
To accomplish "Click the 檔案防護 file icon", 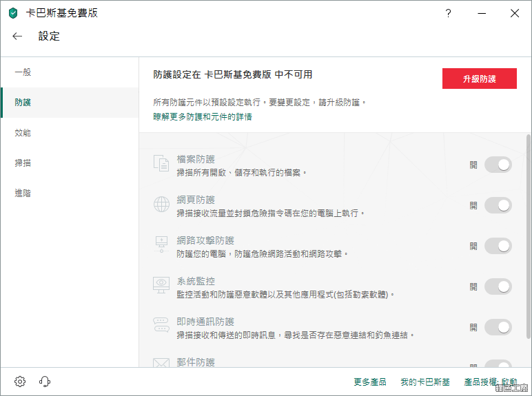I will click(161, 163).
